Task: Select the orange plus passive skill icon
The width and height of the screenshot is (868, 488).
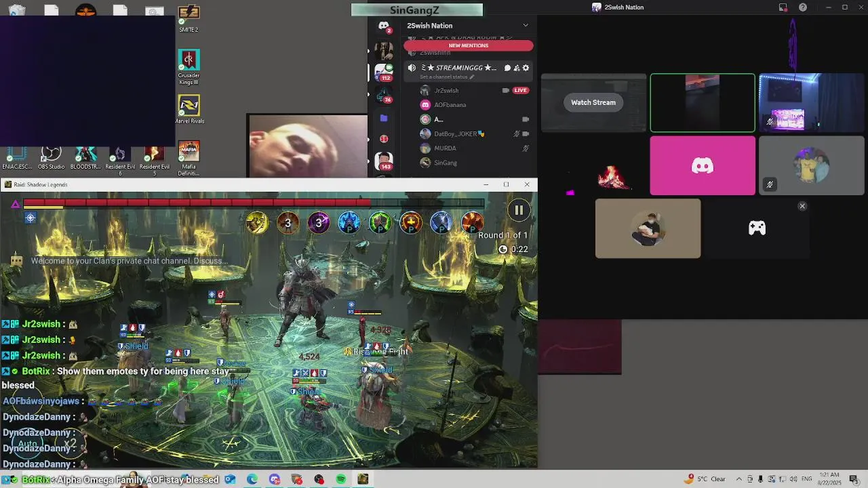Action: [x=410, y=222]
